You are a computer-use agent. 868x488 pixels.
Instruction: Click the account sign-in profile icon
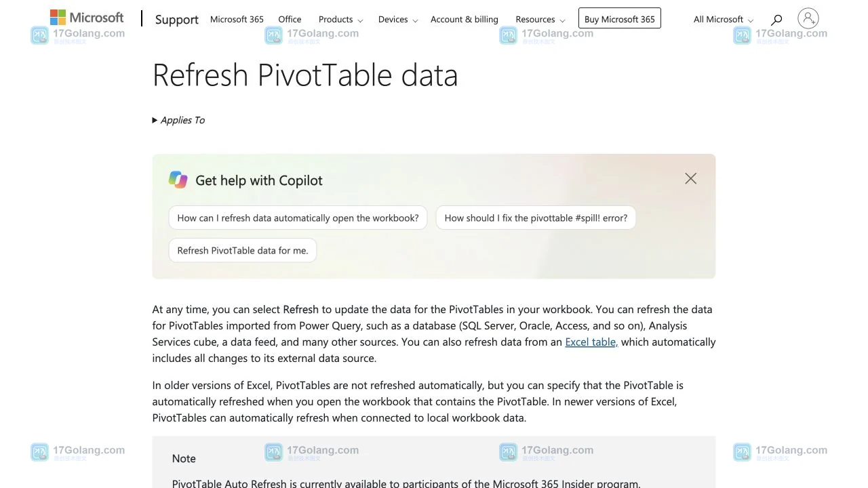808,18
